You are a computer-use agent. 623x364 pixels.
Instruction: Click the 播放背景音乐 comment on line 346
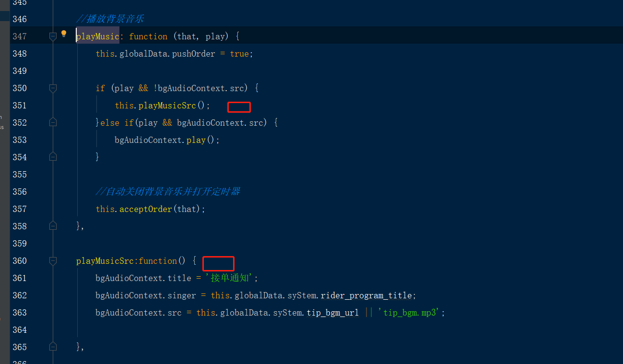coord(110,19)
